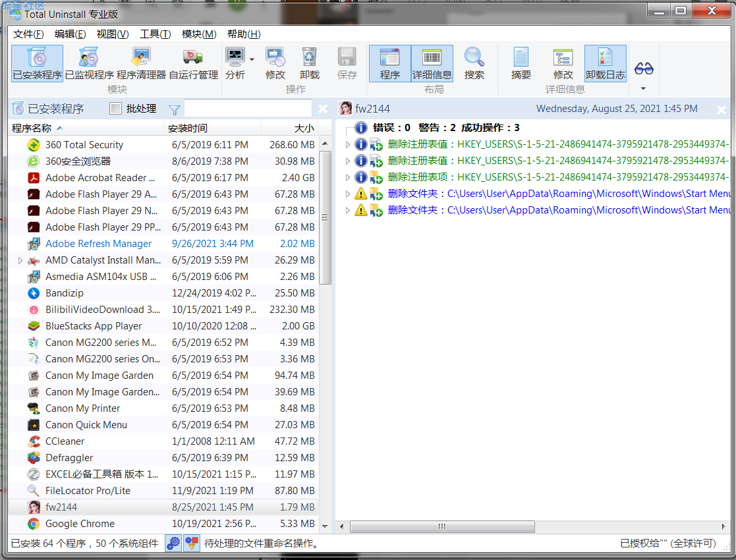This screenshot has width=736, height=560.
Task: Show the 摘要 details view
Action: [x=521, y=63]
